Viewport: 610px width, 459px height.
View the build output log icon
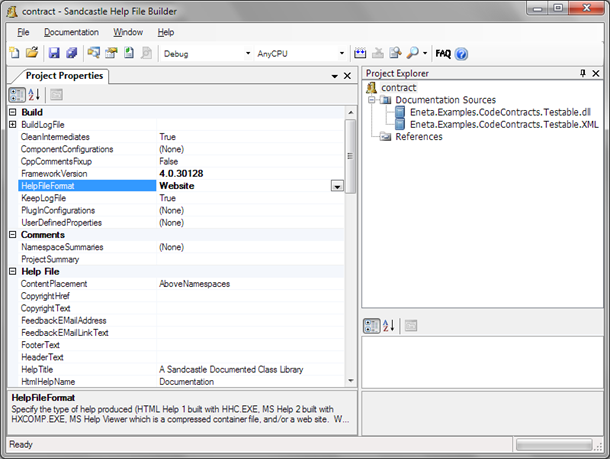(x=395, y=53)
